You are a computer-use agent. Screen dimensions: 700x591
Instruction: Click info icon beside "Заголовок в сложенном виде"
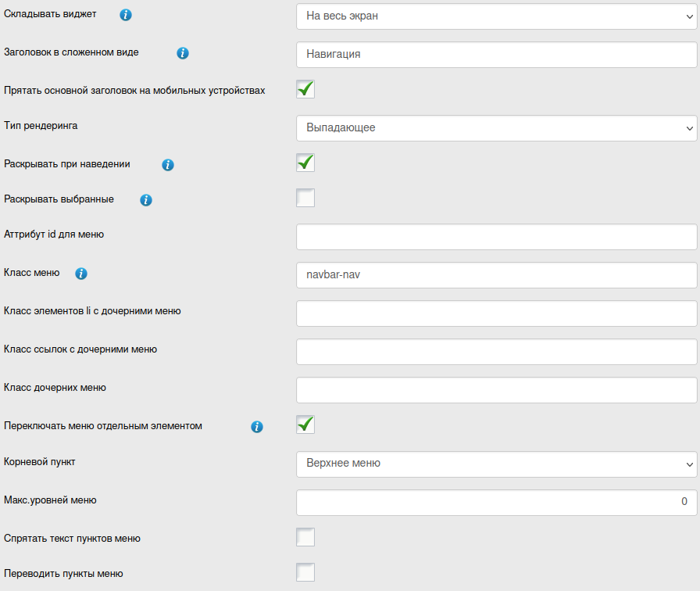[183, 53]
